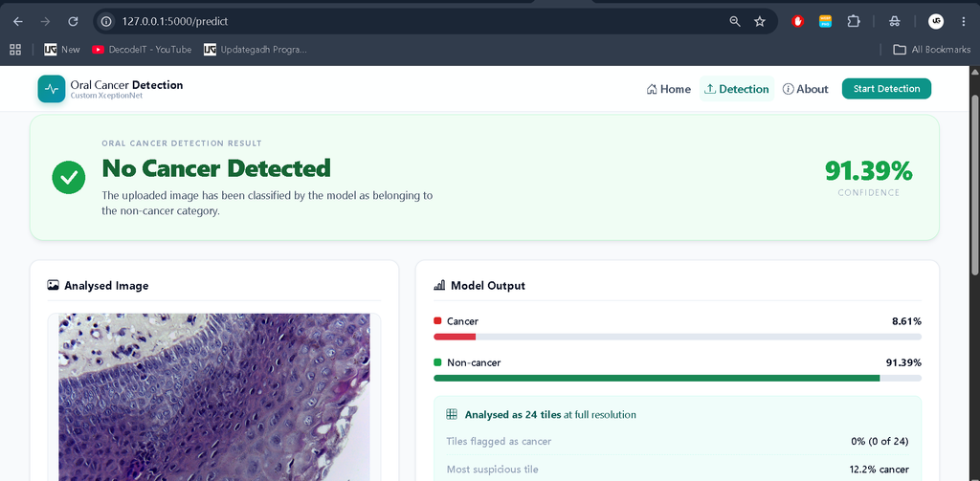Click the 8.61% Cancer value
This screenshot has width=980, height=481.
click(x=906, y=321)
